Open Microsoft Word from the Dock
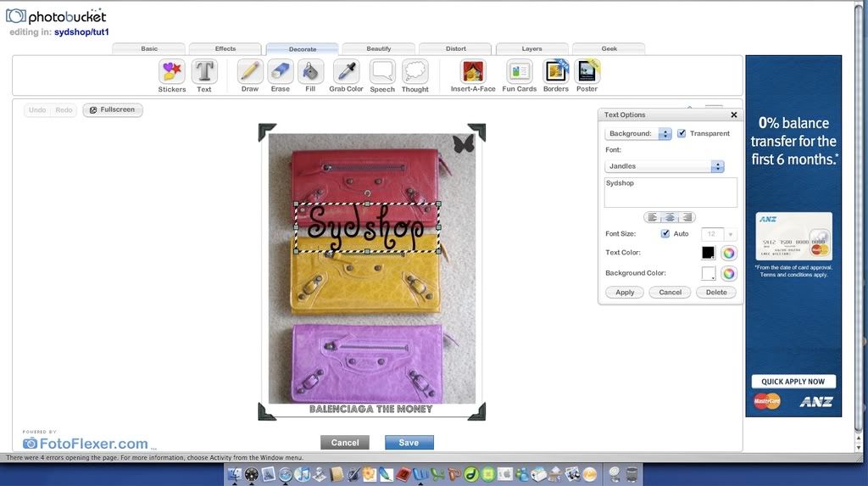 pyautogui.click(x=420, y=474)
